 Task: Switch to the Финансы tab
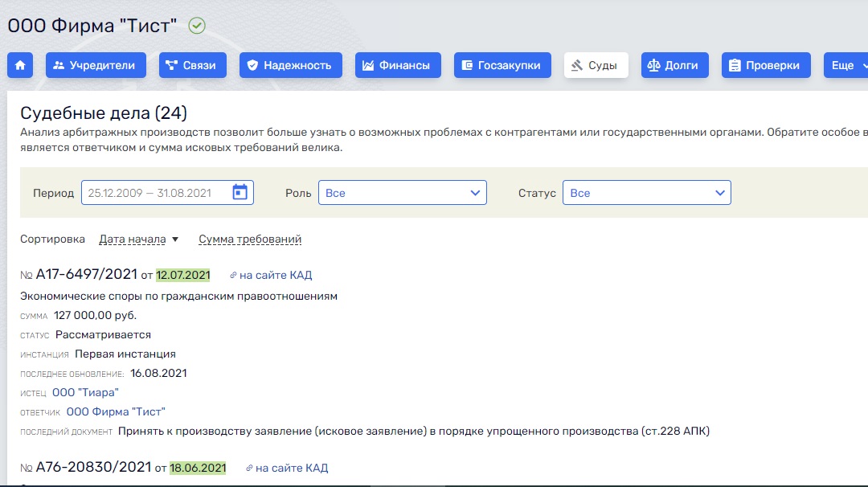coord(397,65)
